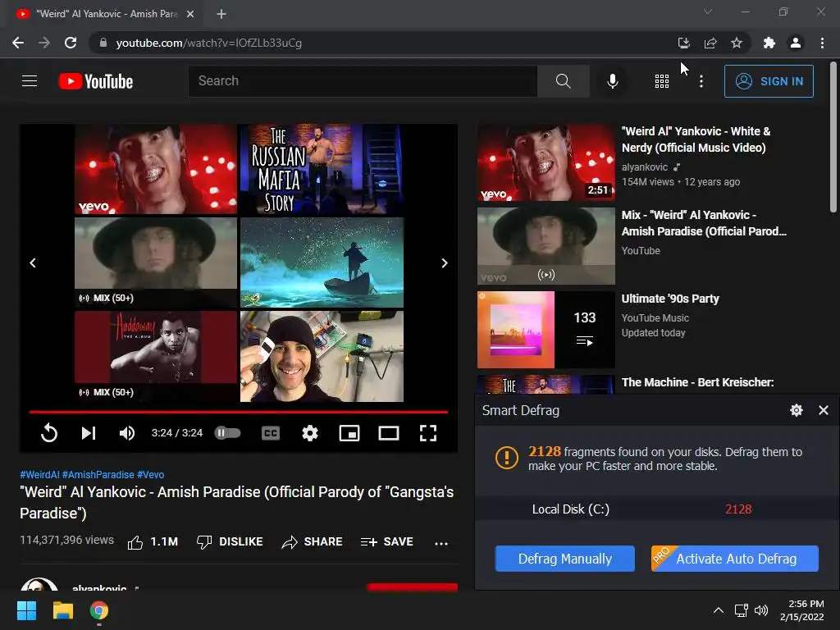840x630 pixels.
Task: Open taskbar volume icon
Action: tap(760, 610)
